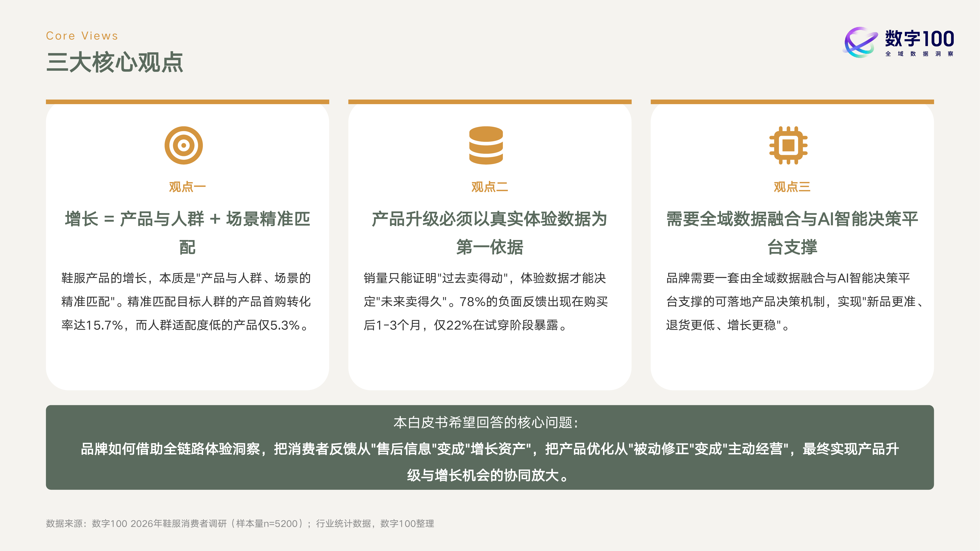Click the 全域数据洞察 tagline under the logo
The width and height of the screenshot is (980, 551).
coord(919,54)
